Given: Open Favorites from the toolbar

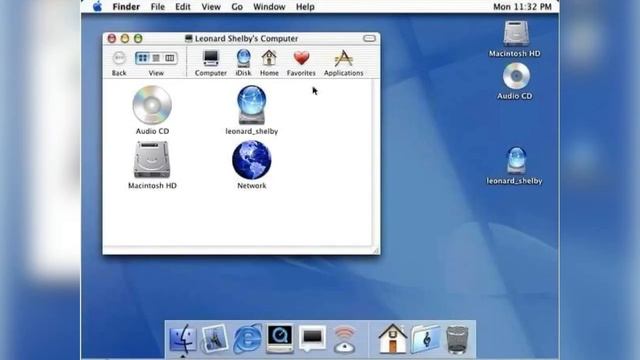Looking at the screenshot, I should (x=301, y=63).
